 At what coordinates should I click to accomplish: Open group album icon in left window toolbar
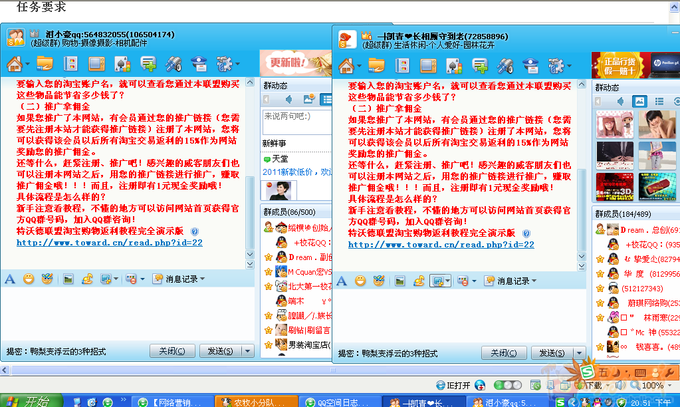[70, 64]
